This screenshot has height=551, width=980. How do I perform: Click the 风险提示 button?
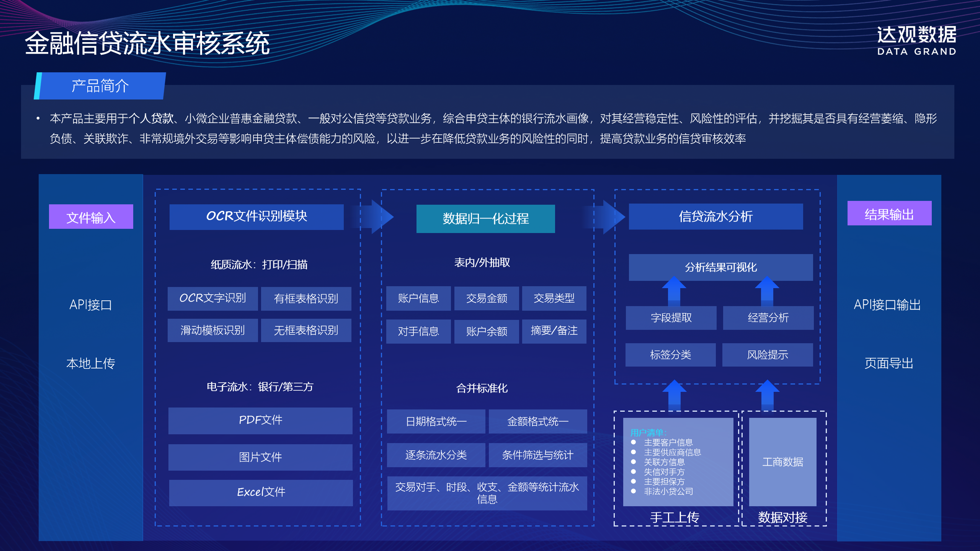pyautogui.click(x=768, y=355)
